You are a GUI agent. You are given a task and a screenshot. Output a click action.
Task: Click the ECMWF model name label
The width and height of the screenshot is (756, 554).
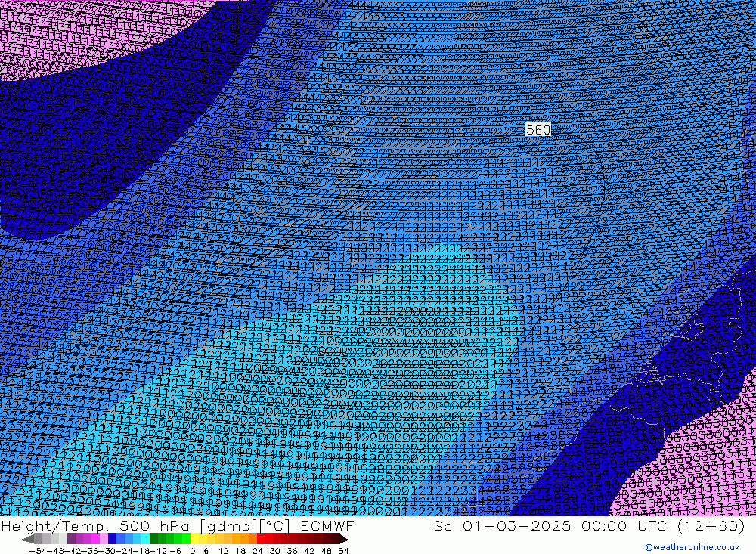click(x=327, y=525)
